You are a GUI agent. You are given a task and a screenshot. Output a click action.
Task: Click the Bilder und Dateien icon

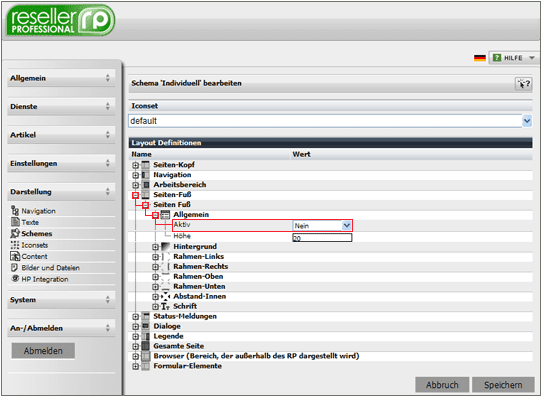pos(15,267)
